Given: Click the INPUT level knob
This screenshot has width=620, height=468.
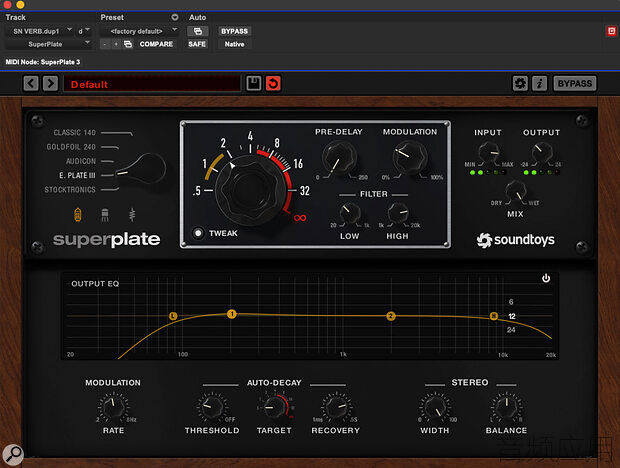Looking at the screenshot, I should click(x=489, y=152).
